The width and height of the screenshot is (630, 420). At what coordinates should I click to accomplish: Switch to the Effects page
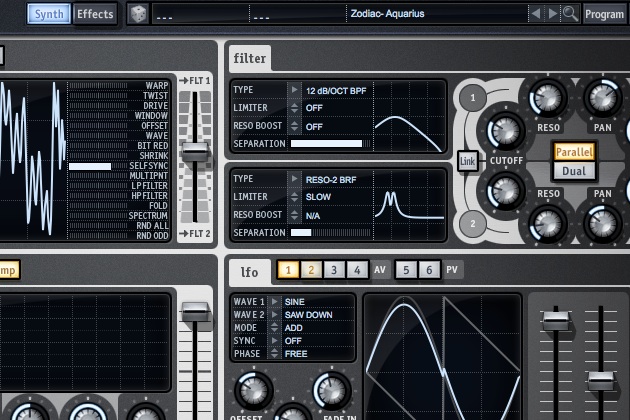click(95, 14)
